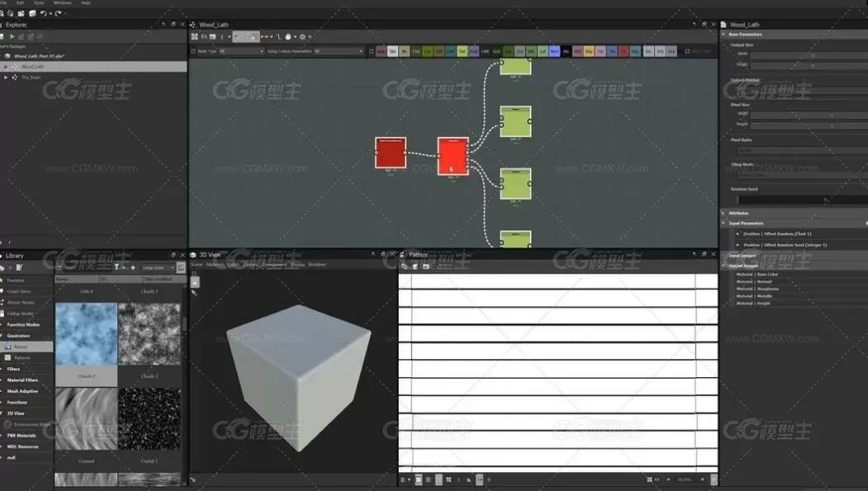Collapse the Output Images section

click(723, 266)
